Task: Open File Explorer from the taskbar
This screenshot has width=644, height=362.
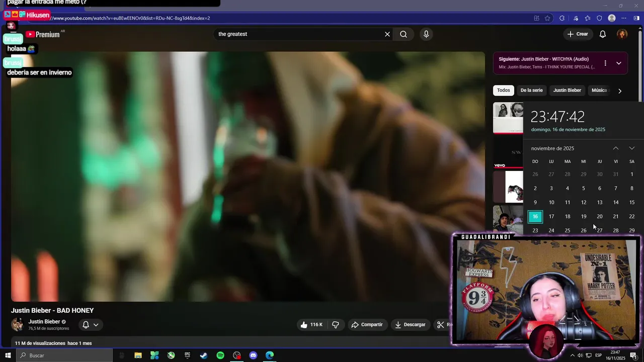Action: [138, 355]
